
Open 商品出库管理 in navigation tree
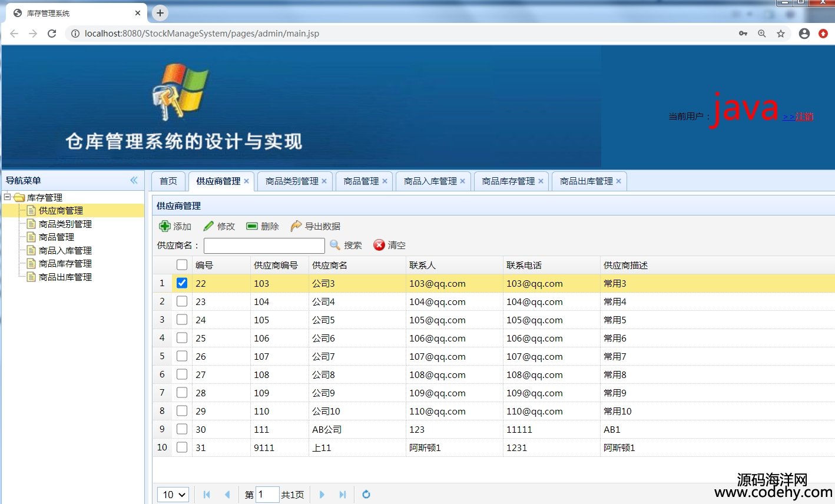[x=65, y=277]
